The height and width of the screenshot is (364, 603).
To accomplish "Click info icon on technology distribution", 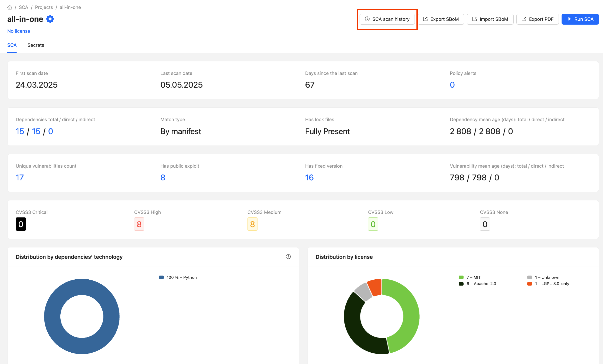I will click(288, 257).
